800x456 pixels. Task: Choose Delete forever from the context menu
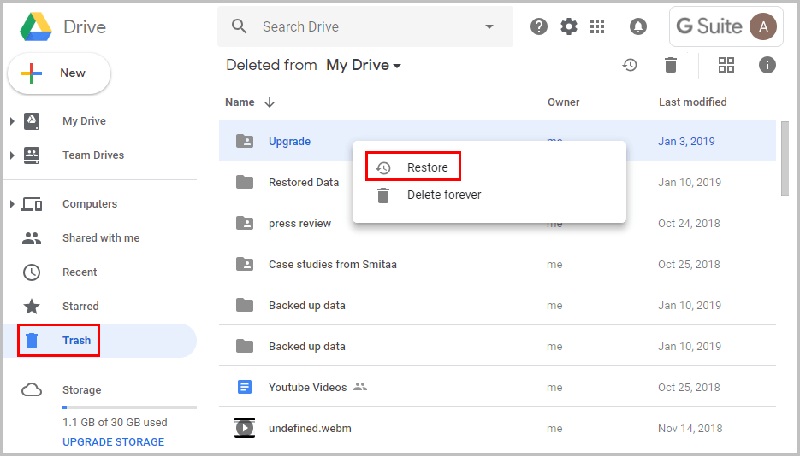443,195
